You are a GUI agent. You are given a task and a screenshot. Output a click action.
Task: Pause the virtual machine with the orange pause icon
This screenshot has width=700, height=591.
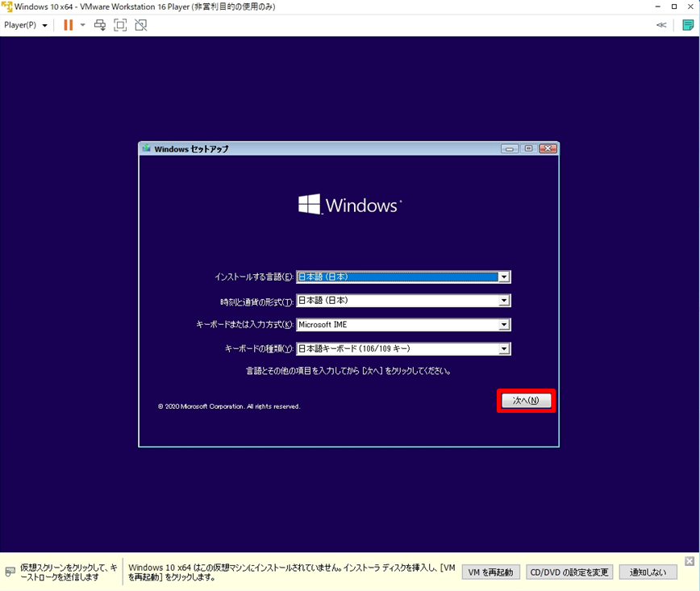[x=68, y=25]
